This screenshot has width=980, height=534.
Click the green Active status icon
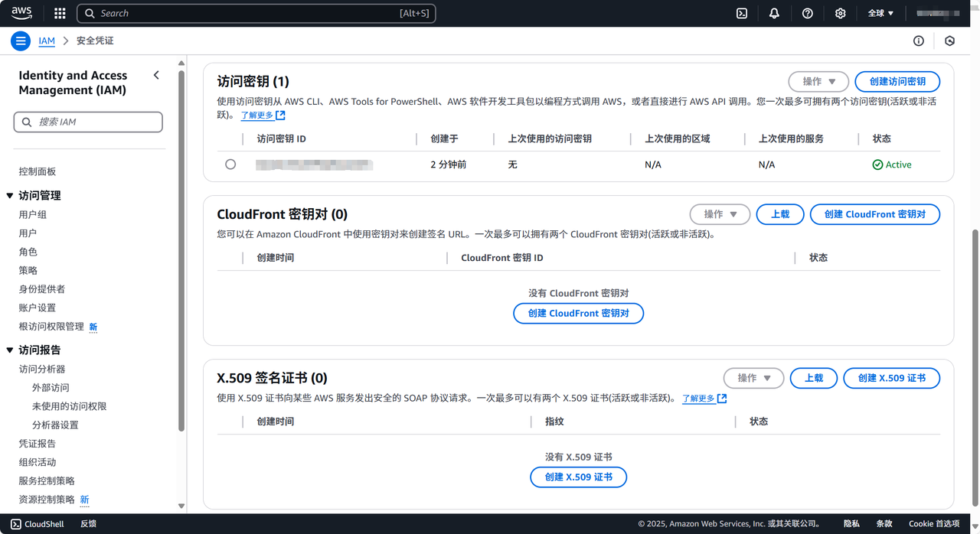[x=877, y=164]
